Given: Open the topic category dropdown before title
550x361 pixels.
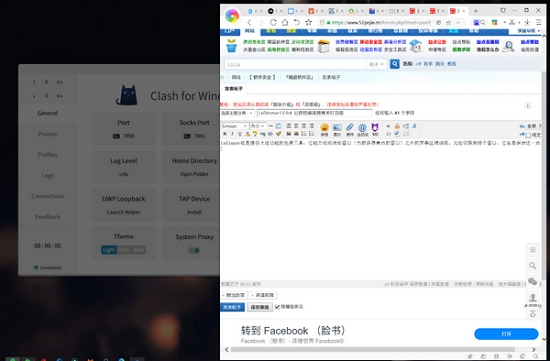Looking at the screenshot, I should point(237,113).
